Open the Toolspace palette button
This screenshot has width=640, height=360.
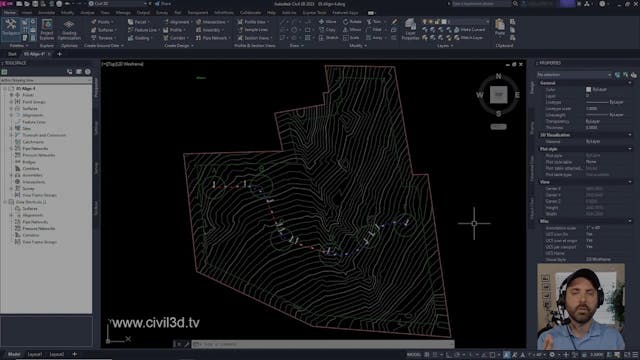[x=10, y=28]
